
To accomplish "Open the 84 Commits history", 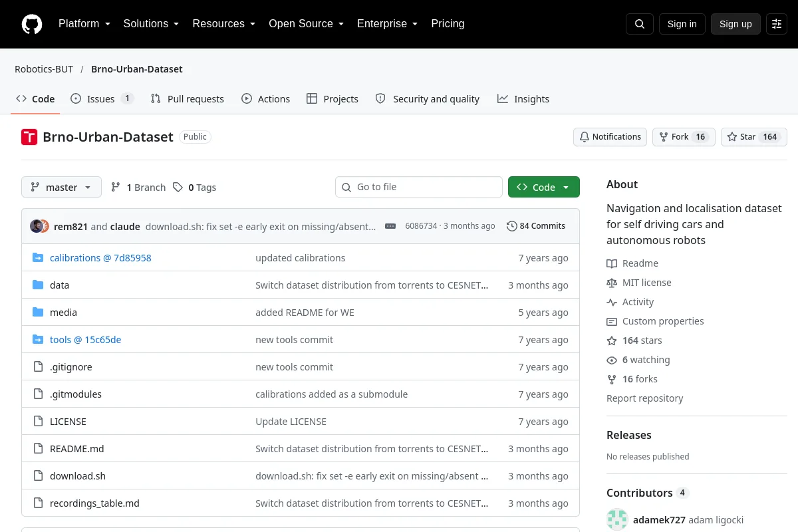I will click(x=536, y=226).
